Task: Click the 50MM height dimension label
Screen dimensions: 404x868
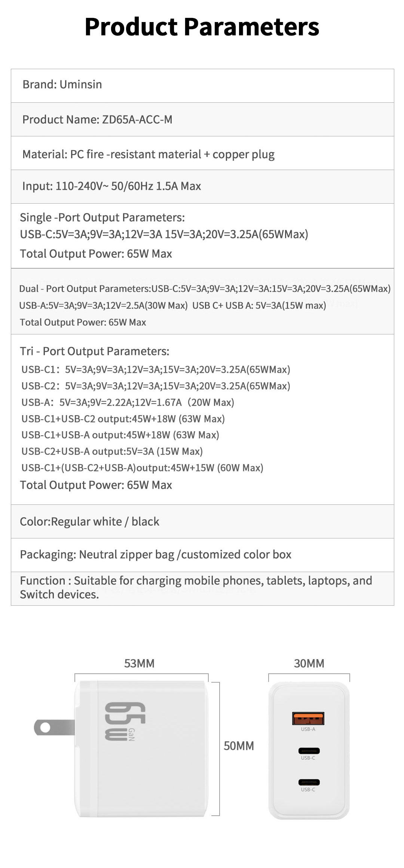Action: (x=239, y=746)
